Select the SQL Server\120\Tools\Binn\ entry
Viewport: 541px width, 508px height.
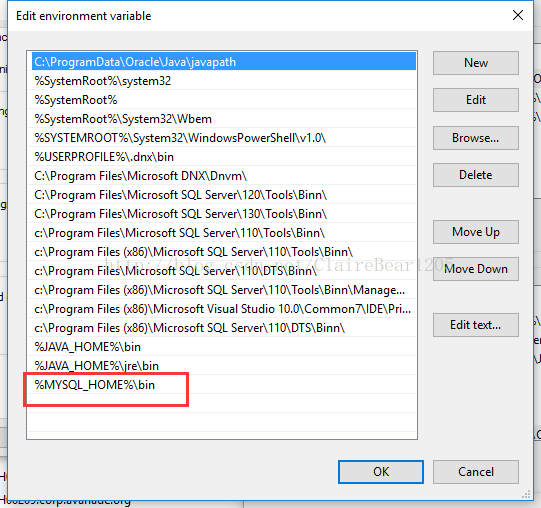222,195
